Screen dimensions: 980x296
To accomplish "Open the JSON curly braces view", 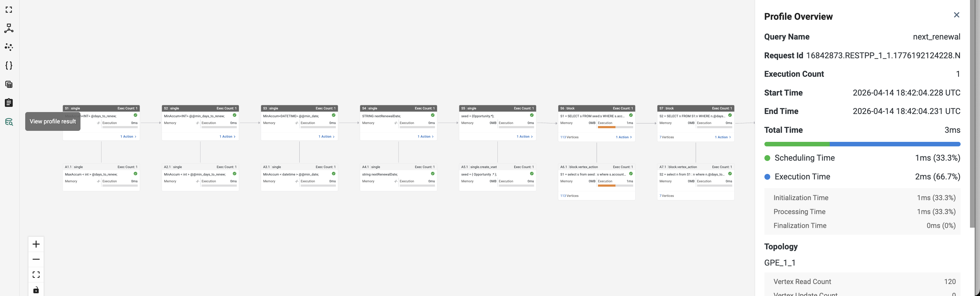I will click(9, 65).
